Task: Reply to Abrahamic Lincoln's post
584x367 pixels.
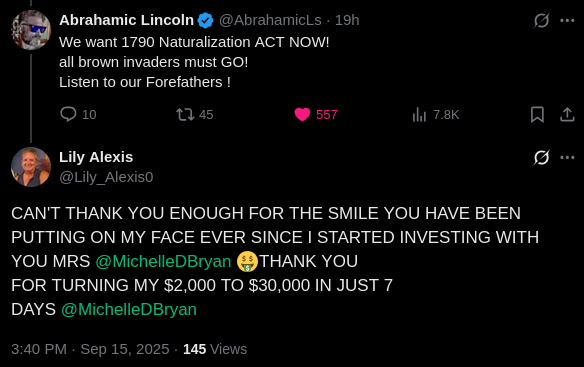Action: point(69,114)
